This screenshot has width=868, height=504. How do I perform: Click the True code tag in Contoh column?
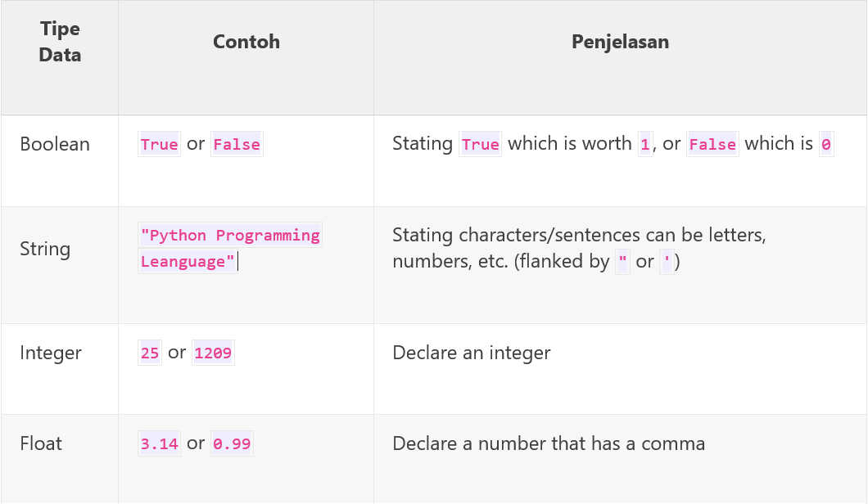160,144
